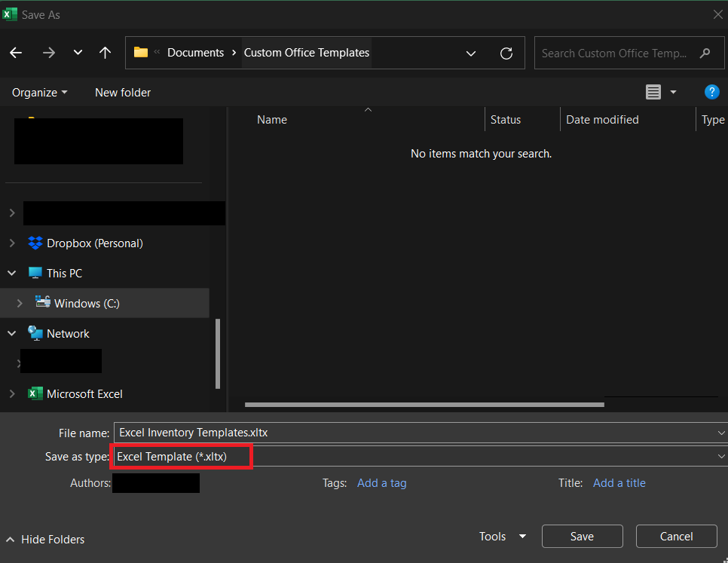
Task: Click the Microsoft Excel sidebar icon
Action: tap(35, 393)
